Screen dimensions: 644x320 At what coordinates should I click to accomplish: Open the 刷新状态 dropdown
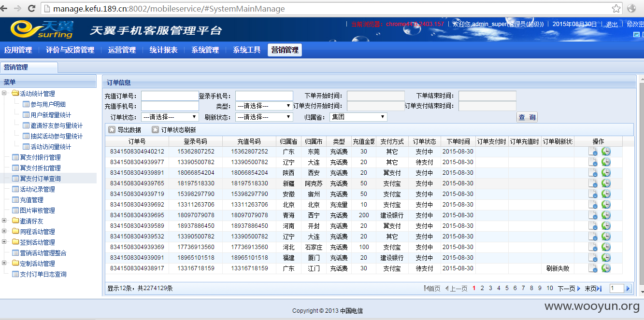coord(264,117)
